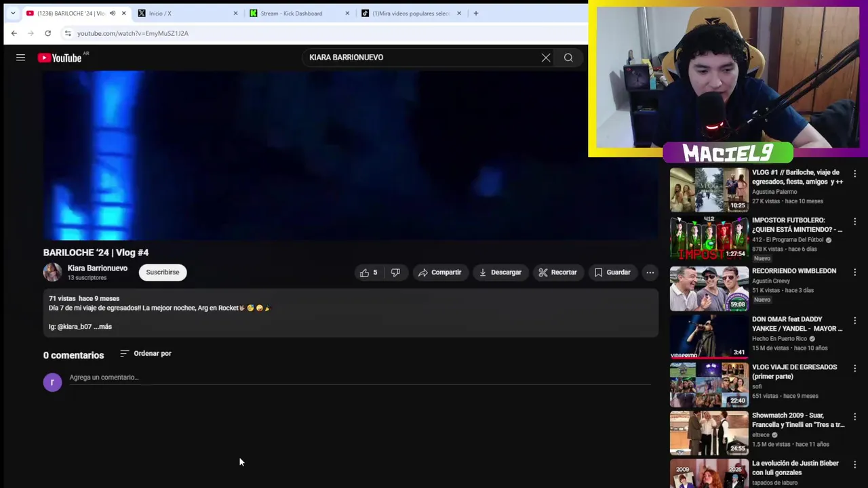Viewport: 868px width, 488px height.
Task: Mute the BARILOCHE tab via speaker icon
Action: tap(113, 13)
